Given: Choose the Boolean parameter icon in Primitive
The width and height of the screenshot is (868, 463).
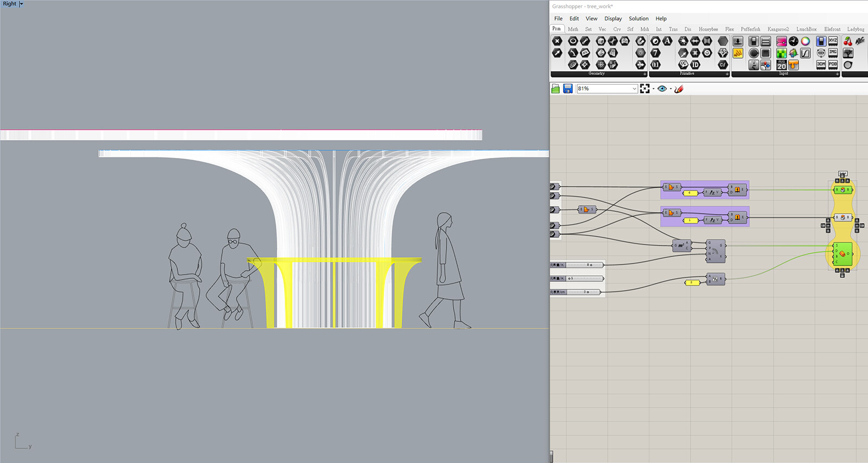Looking at the screenshot, I should 656,41.
